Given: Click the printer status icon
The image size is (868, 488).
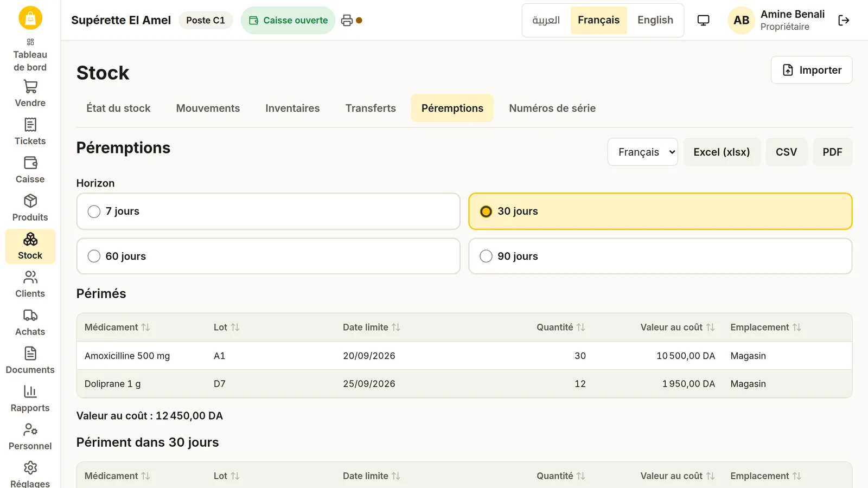Looking at the screenshot, I should [x=347, y=21].
